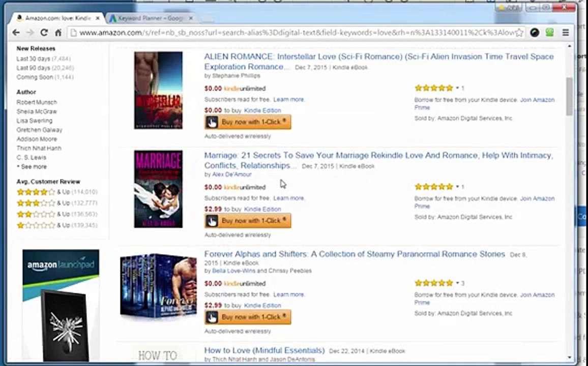Click Join Amazon Prime beside Marriage book
This screenshot has height=366, width=588.
[537, 199]
